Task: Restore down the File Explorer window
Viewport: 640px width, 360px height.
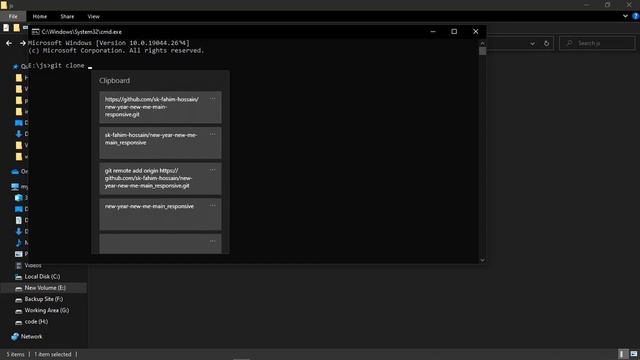Action: point(608,5)
